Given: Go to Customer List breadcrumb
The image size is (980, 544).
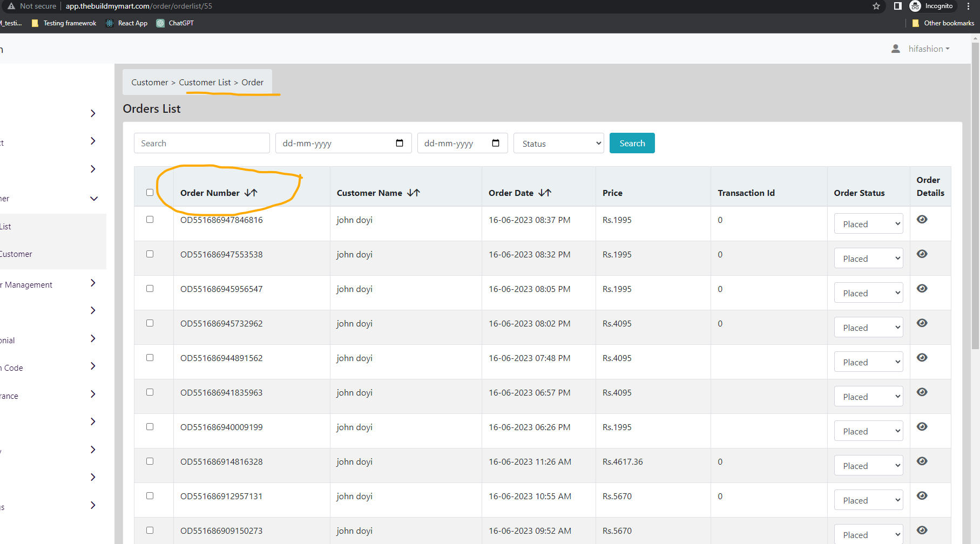Looking at the screenshot, I should click(205, 83).
